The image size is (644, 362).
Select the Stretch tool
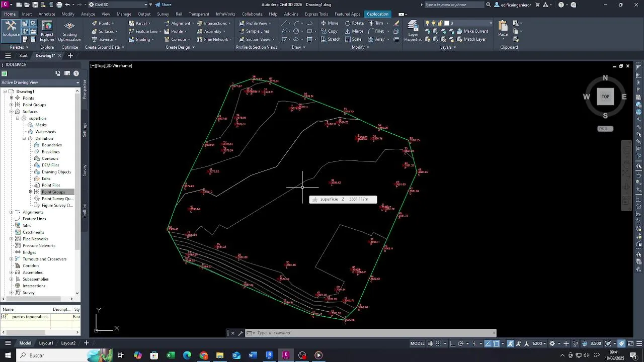pos(331,39)
